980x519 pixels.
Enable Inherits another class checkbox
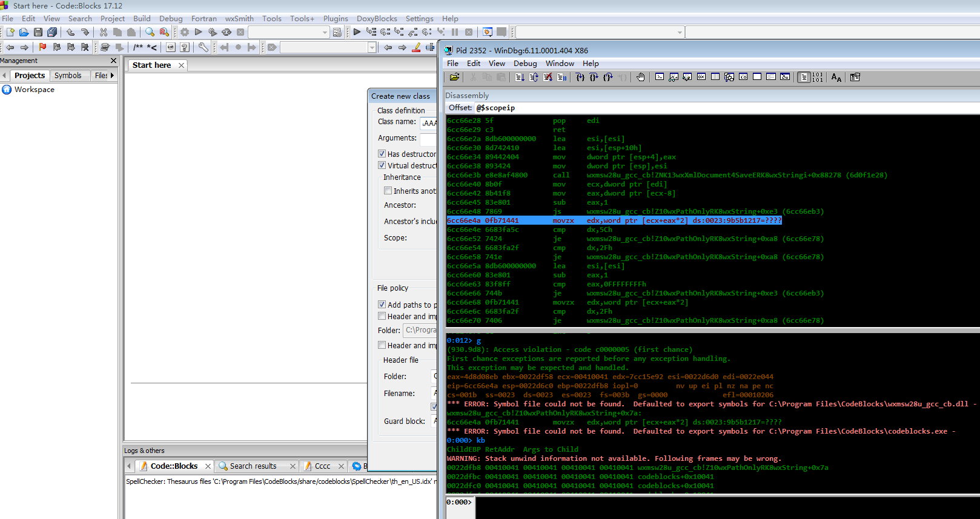(388, 191)
